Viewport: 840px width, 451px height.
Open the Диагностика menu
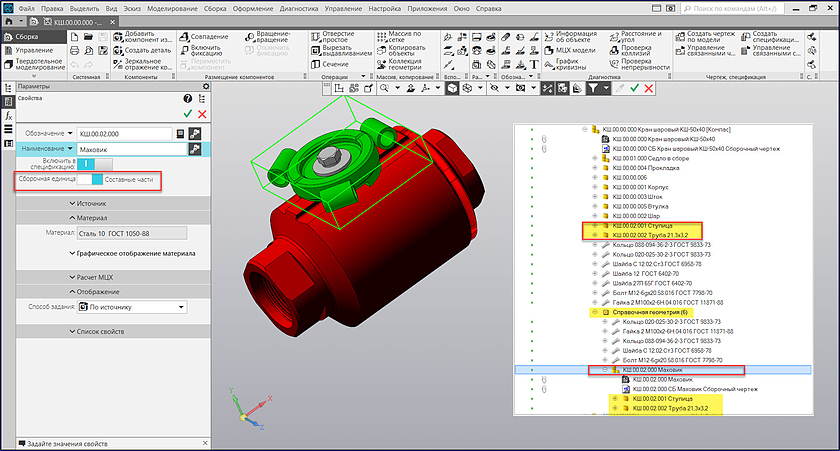pyautogui.click(x=299, y=8)
